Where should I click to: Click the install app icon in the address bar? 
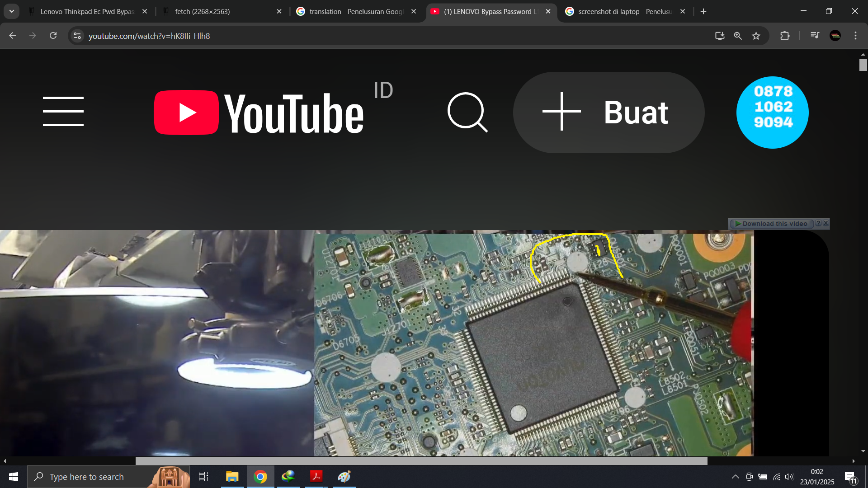pyautogui.click(x=720, y=36)
